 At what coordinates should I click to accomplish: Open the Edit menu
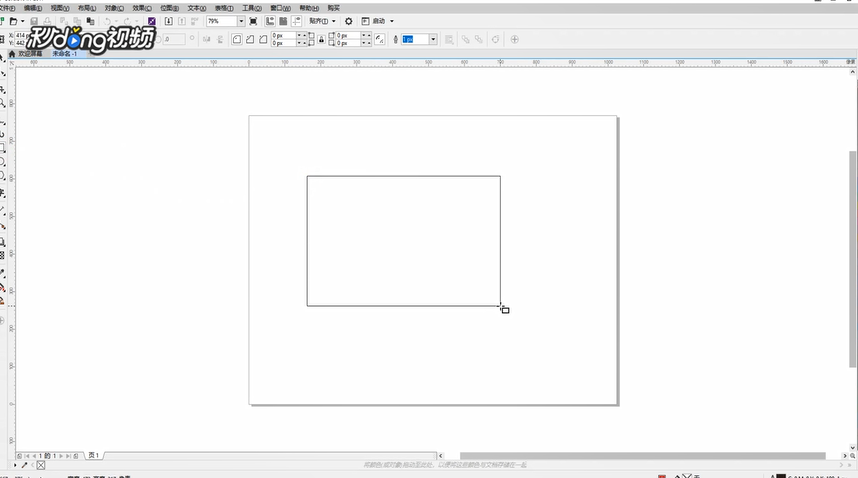33,8
